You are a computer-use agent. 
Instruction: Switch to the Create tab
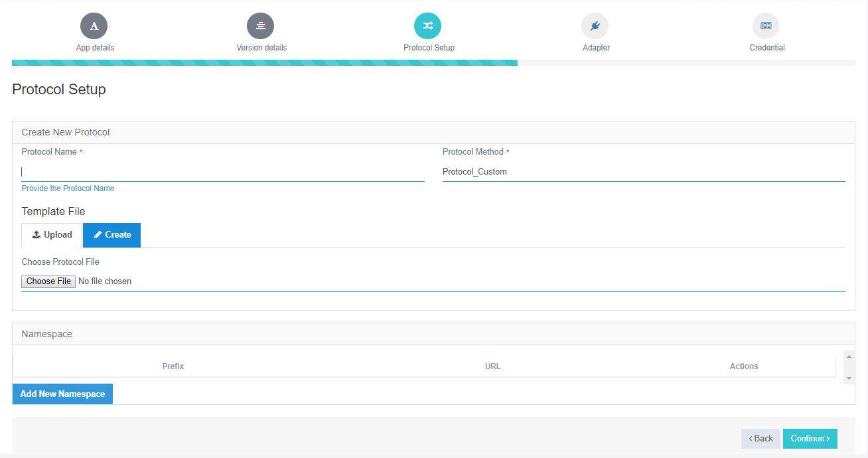[111, 234]
